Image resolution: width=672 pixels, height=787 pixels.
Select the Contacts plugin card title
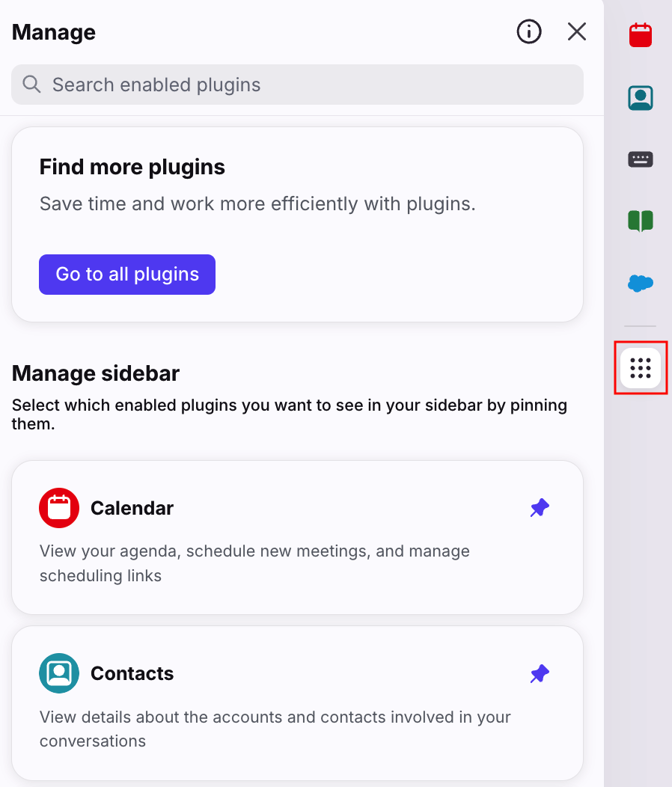click(132, 673)
